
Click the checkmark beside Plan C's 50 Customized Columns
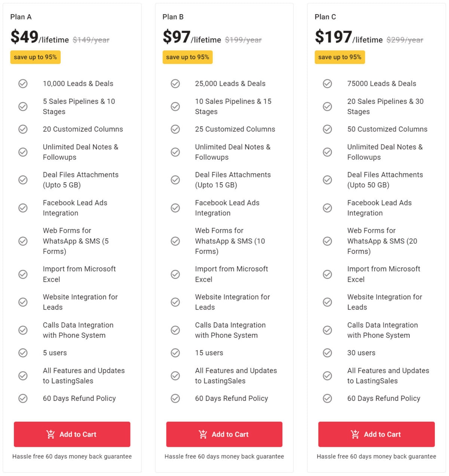pos(327,129)
